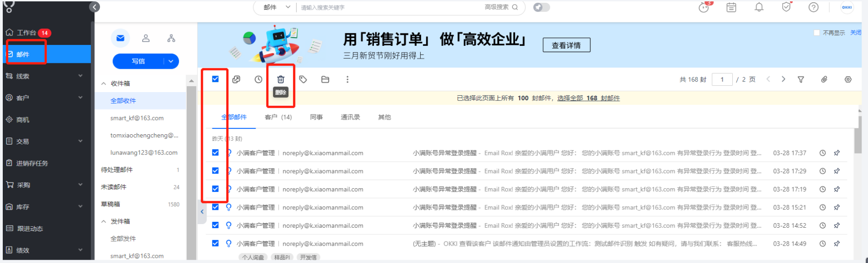Click the OKKI account avatar
868x263 pixels.
(847, 7)
